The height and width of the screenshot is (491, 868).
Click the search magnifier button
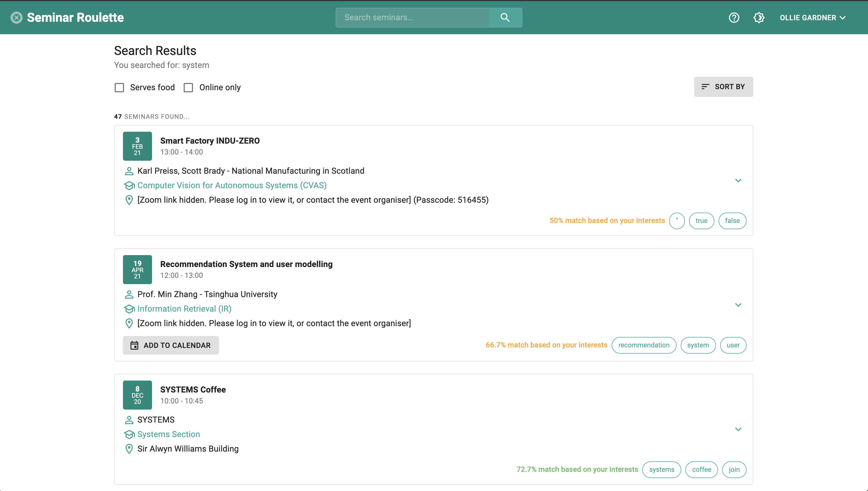(505, 18)
